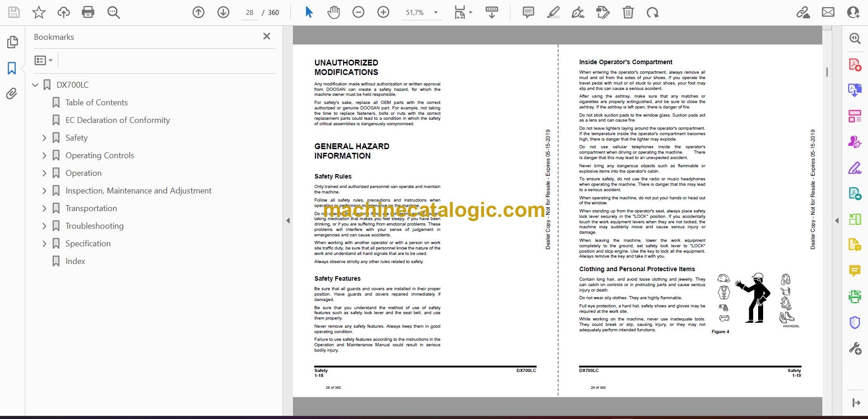
Task: Open the attachments paperclip panel
Action: pyautogui.click(x=12, y=94)
